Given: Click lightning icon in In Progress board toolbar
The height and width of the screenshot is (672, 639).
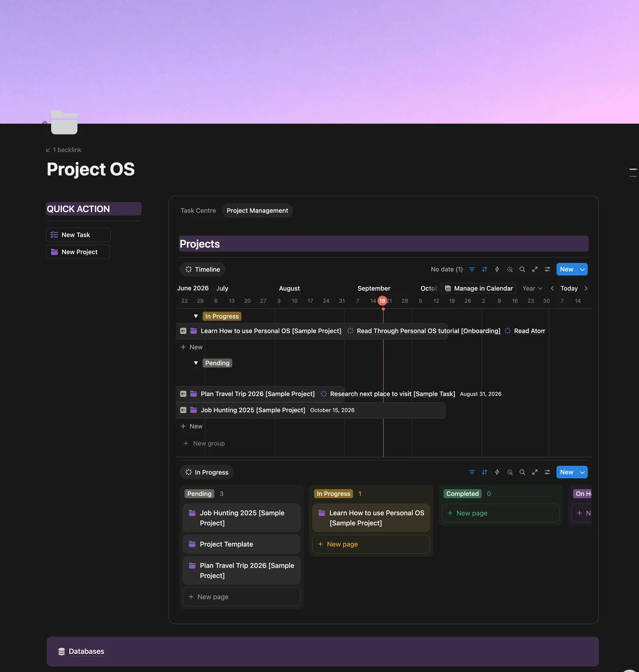Looking at the screenshot, I should point(497,472).
